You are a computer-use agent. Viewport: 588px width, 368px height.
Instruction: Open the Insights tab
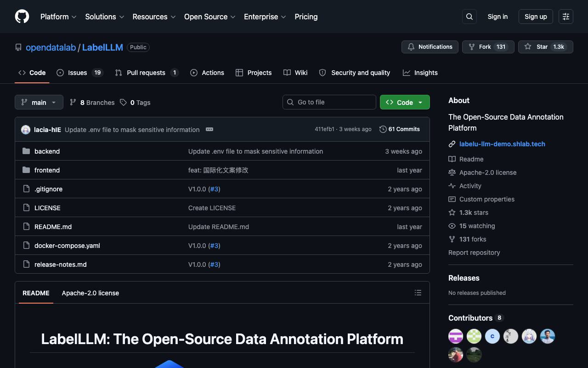point(420,73)
